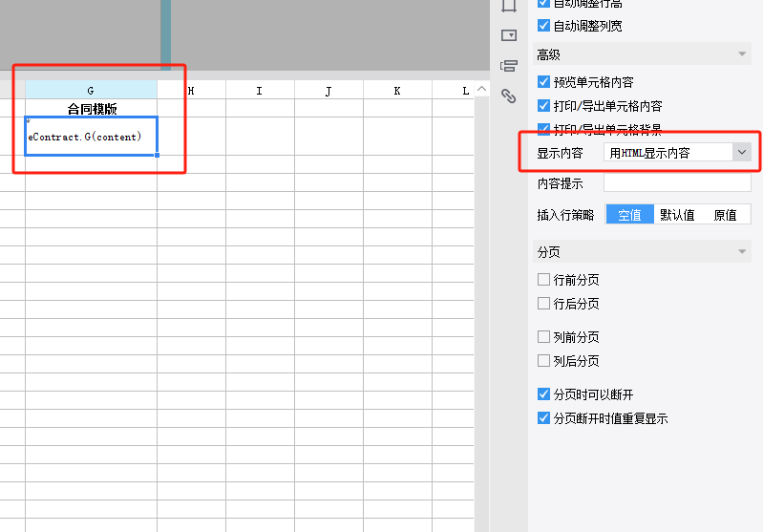Select column H header
Image resolution: width=763 pixels, height=532 pixels.
(191, 90)
